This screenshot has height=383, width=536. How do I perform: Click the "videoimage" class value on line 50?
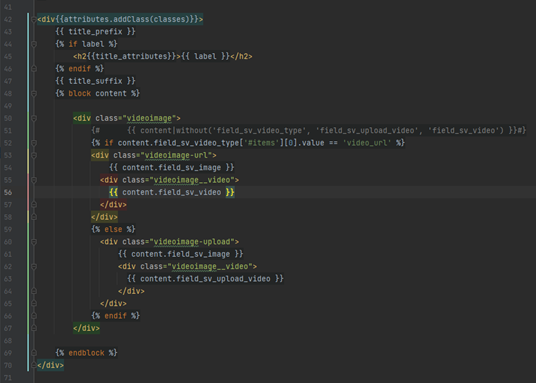(x=149, y=118)
